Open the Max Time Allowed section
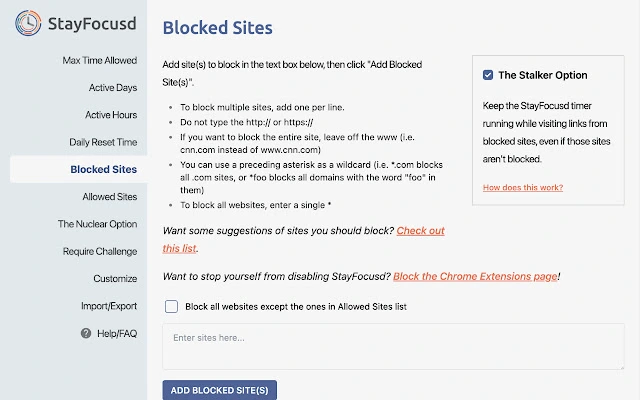The image size is (640, 400). (x=100, y=60)
